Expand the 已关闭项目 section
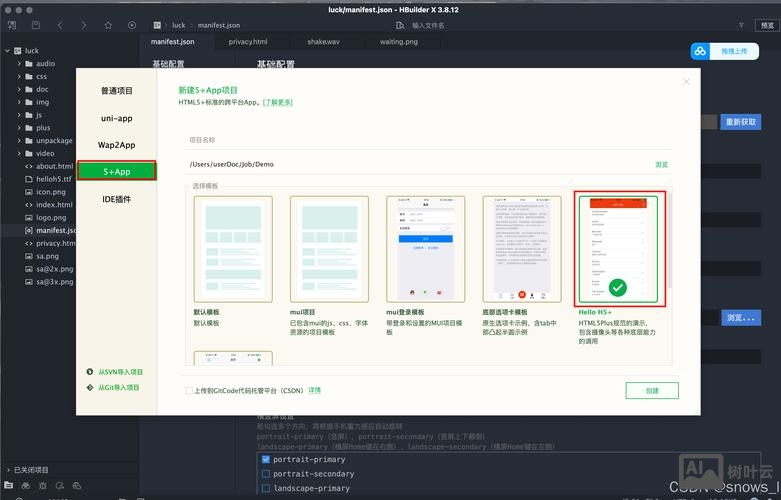Image resolution: width=781 pixels, height=500 pixels. point(8,470)
